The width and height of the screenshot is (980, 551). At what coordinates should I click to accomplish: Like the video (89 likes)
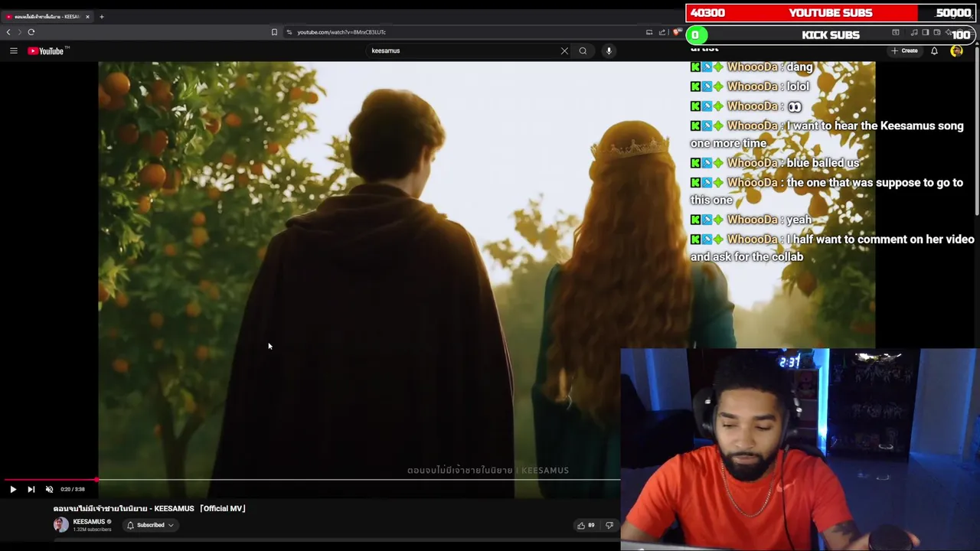click(586, 525)
